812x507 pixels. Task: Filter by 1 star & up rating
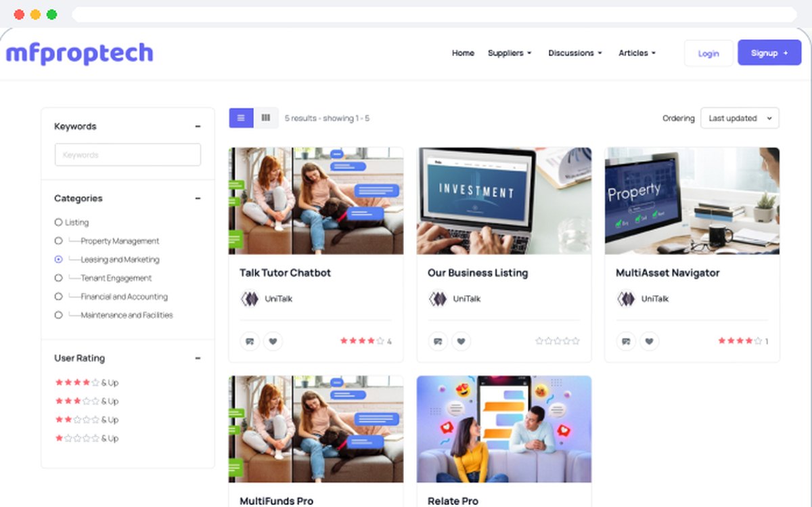87,438
